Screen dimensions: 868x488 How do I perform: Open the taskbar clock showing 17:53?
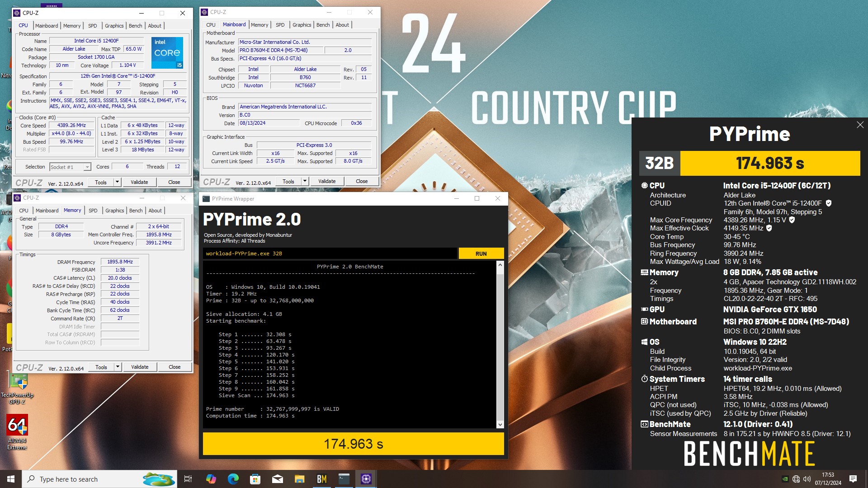tap(828, 479)
